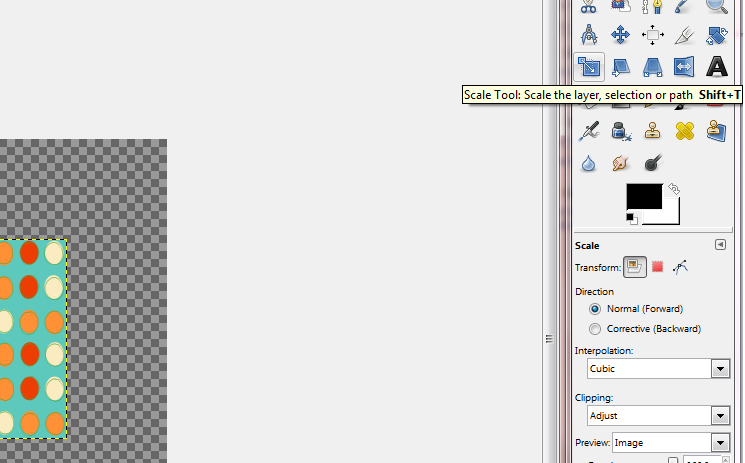Screen dimensions: 745x463
Task: Open the Clipping dropdown showing Adjust
Action: coord(659,416)
